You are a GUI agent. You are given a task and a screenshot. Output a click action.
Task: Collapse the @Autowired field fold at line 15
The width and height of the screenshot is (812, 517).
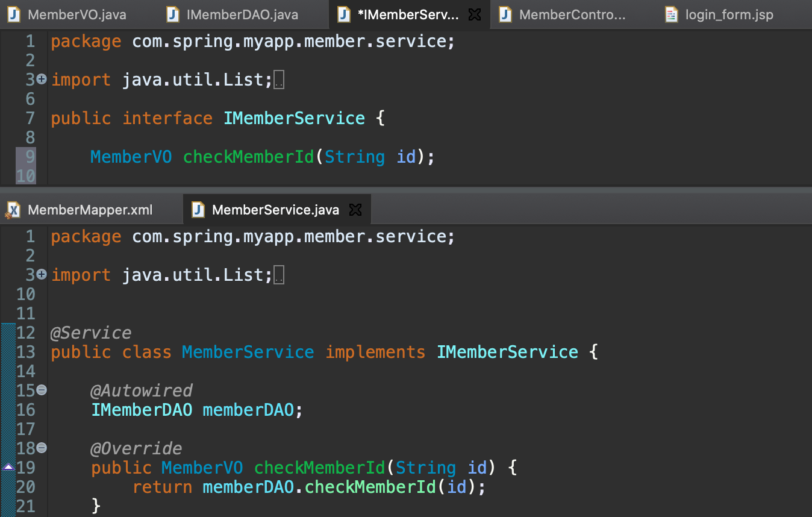(x=42, y=390)
